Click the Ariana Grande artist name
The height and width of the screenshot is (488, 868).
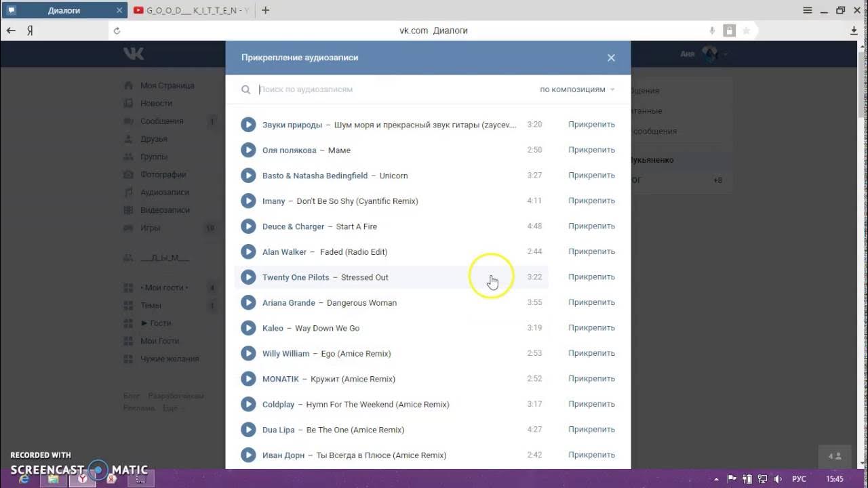289,303
